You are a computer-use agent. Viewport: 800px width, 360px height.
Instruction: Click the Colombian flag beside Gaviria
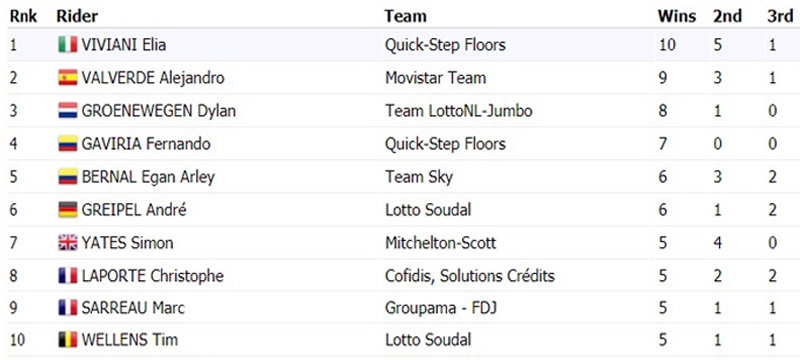pyautogui.click(x=67, y=144)
